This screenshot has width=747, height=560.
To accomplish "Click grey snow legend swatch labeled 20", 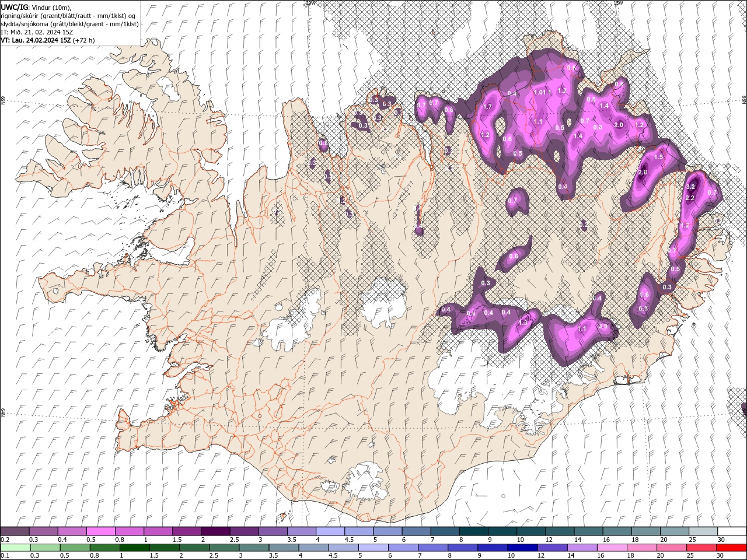I will 675,531.
